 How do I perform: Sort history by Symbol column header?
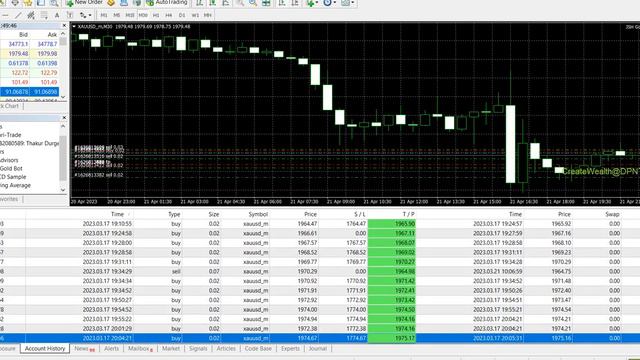tap(258, 214)
